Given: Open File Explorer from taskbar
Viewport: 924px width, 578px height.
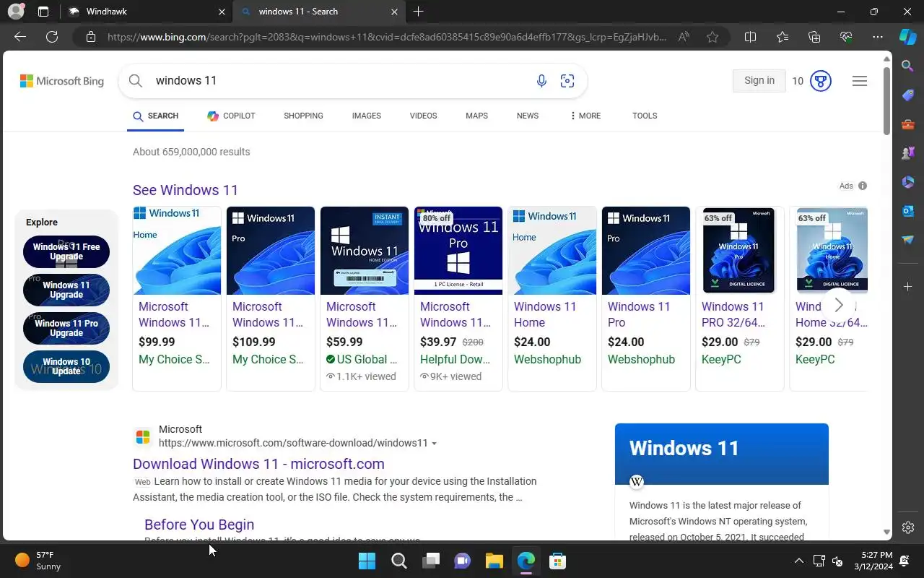Looking at the screenshot, I should [x=494, y=561].
